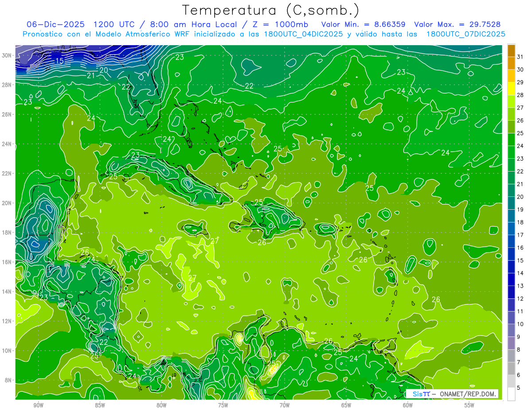Click the "13" colorbar scale value
Image resolution: width=532 pixels, height=411 pixels.
tap(520, 286)
